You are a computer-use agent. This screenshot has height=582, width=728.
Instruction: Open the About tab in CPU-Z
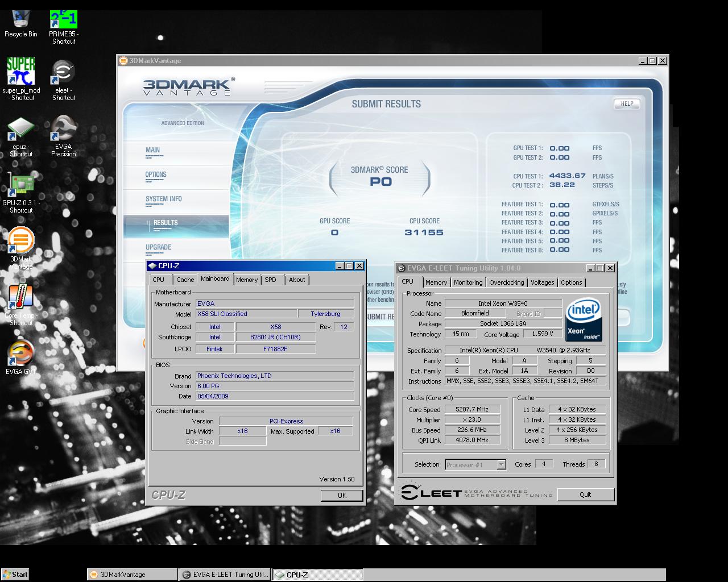tap(297, 280)
